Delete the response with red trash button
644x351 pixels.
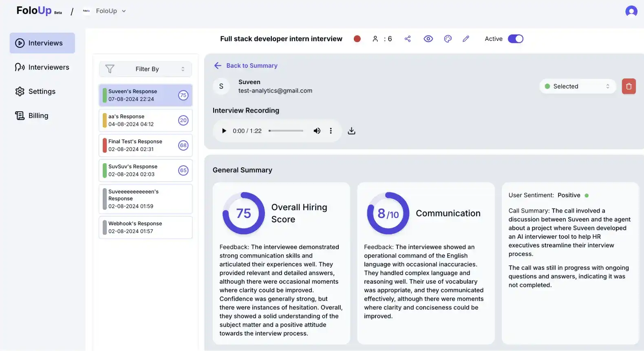(629, 86)
